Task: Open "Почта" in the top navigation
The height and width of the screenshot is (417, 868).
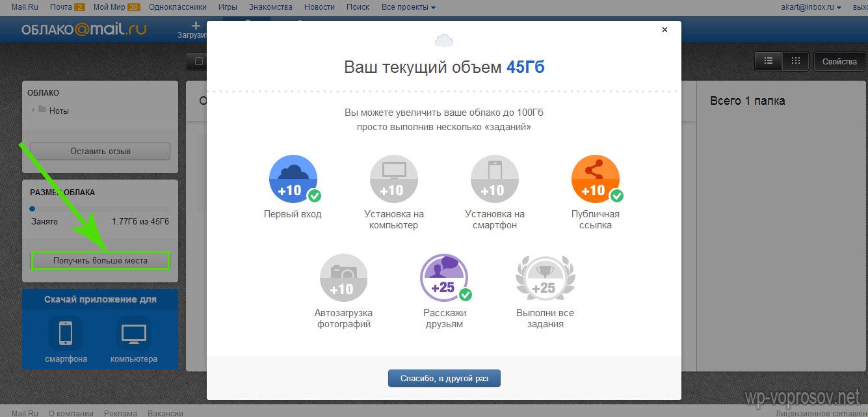Action: (x=61, y=7)
